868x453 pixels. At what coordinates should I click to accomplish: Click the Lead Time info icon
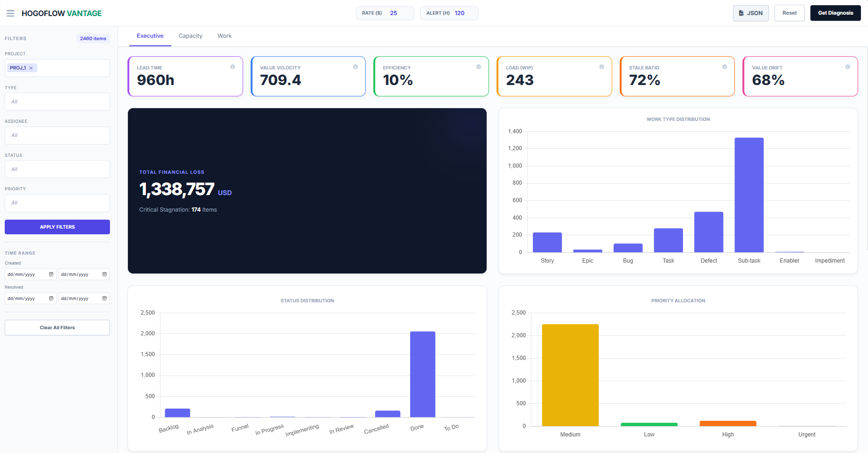click(x=233, y=67)
